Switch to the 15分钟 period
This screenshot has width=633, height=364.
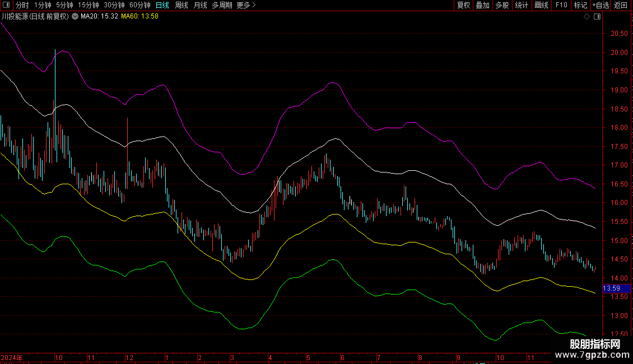point(89,5)
